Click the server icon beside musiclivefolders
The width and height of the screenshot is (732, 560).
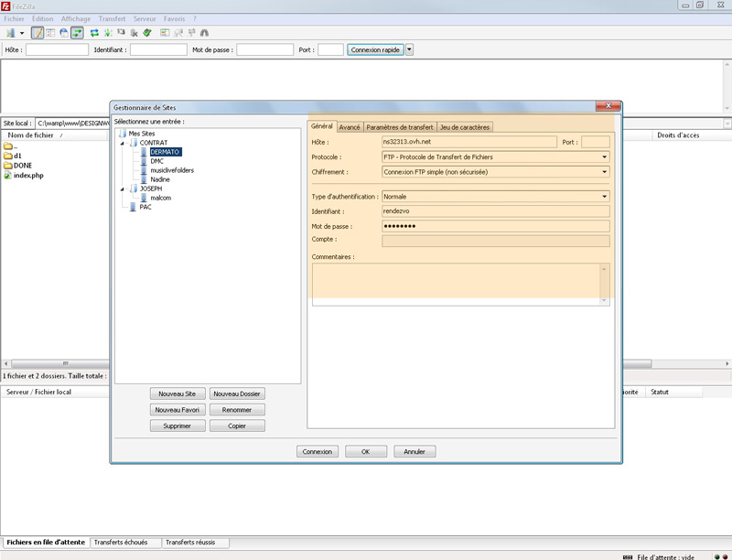pyautogui.click(x=144, y=170)
